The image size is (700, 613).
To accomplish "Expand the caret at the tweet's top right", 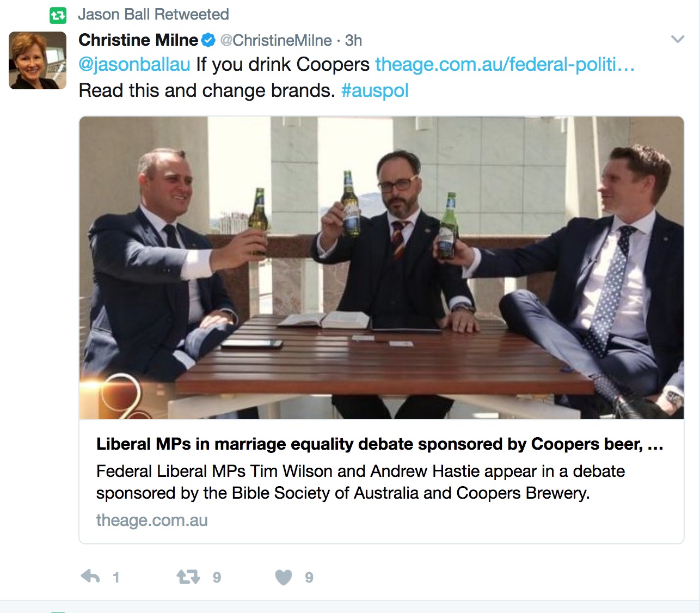I will click(677, 38).
